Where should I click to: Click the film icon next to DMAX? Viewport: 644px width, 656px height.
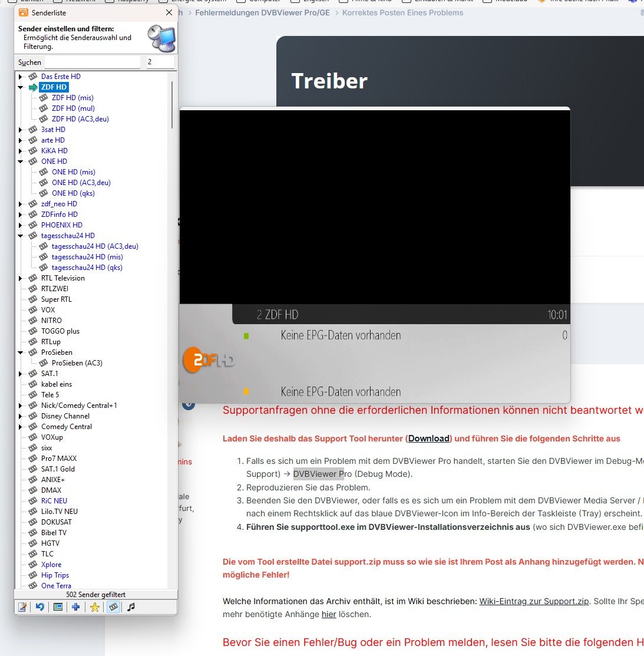[x=33, y=490]
